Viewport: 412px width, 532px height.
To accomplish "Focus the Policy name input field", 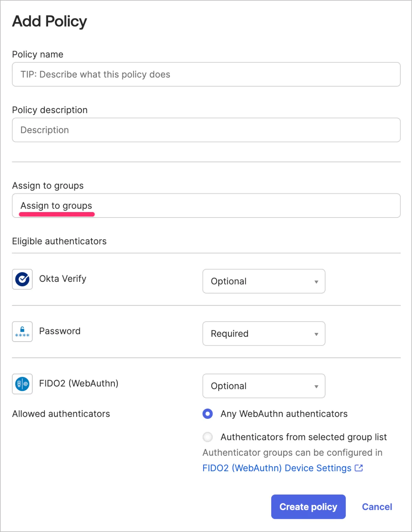I will (x=206, y=74).
